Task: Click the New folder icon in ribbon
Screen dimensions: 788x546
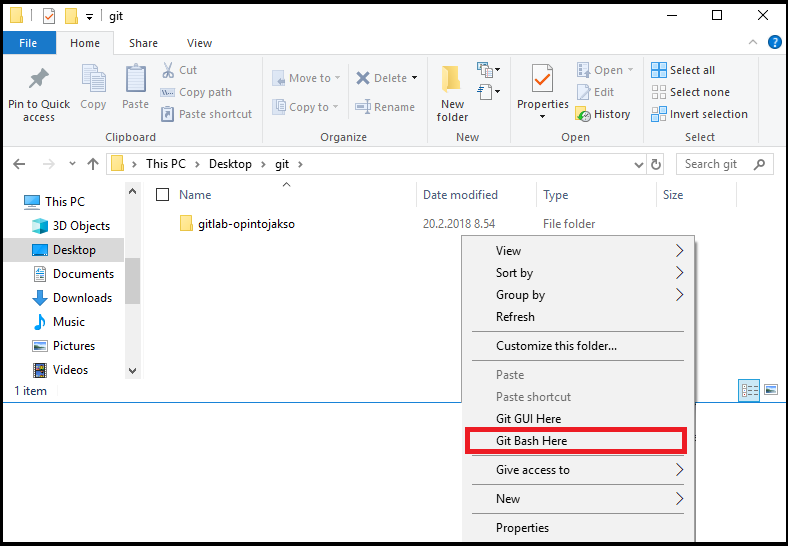Action: point(452,80)
